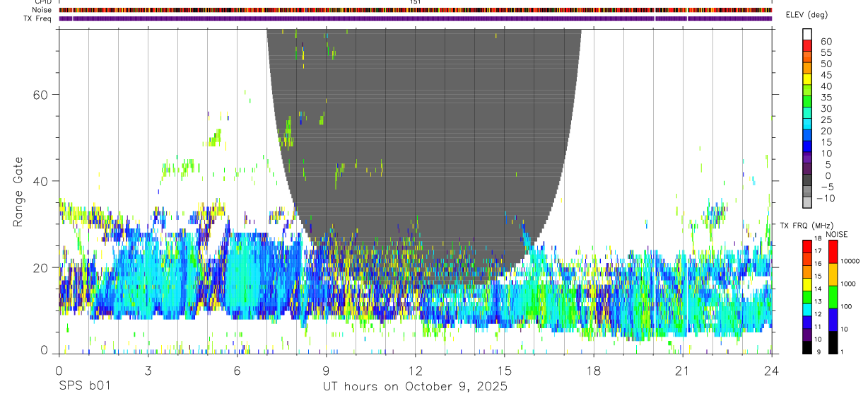Click the '40' tick on Range Gate axis
This screenshot has height=401, width=868.
39,181
